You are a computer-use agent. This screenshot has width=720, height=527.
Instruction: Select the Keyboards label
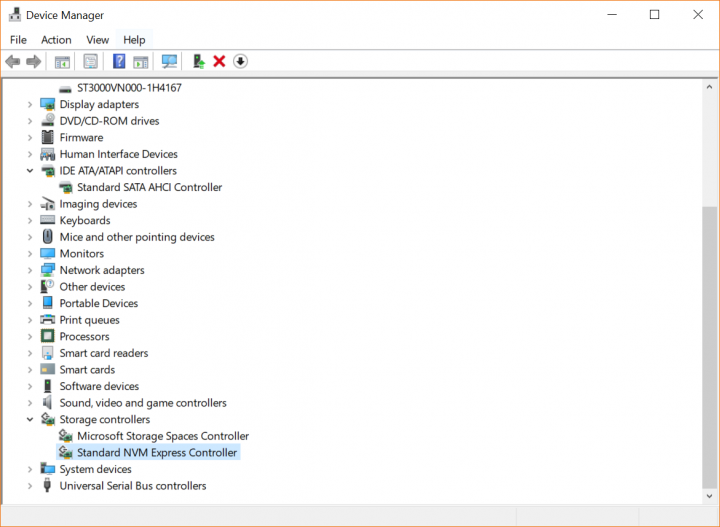point(85,221)
